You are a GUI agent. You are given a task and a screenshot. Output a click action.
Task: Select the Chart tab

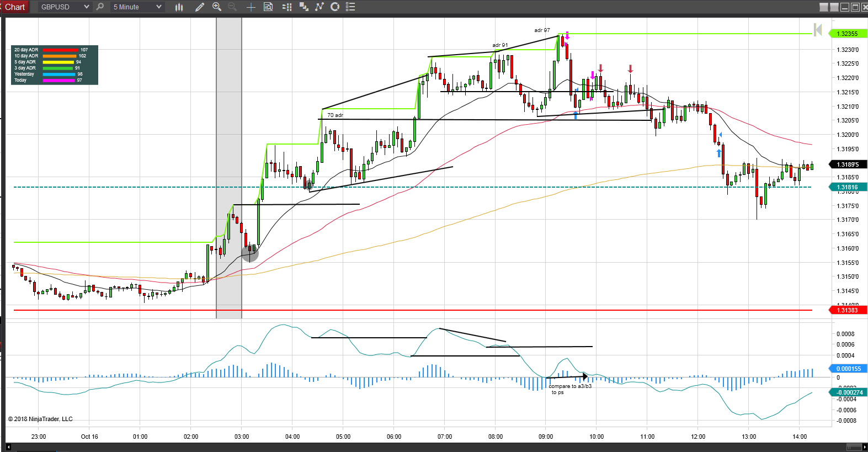tap(15, 7)
